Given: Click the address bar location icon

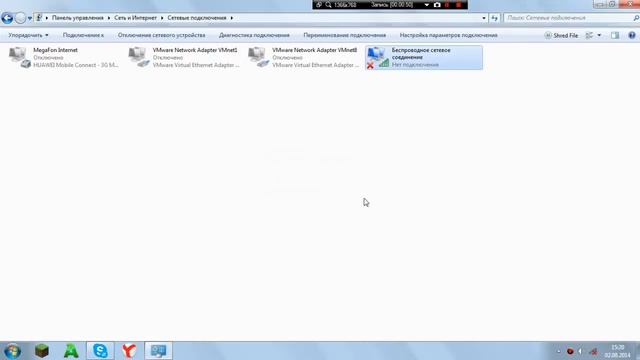Looking at the screenshot, I should (x=39, y=18).
